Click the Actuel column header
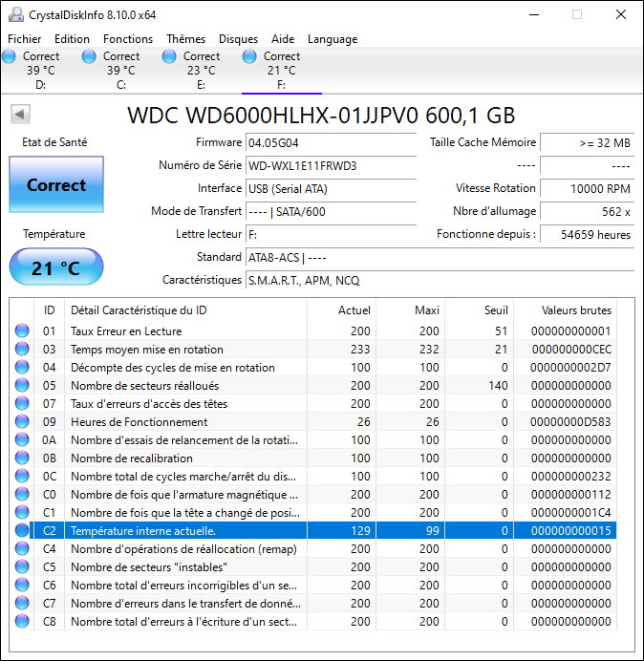Image resolution: width=644 pixels, height=661 pixels. click(342, 310)
